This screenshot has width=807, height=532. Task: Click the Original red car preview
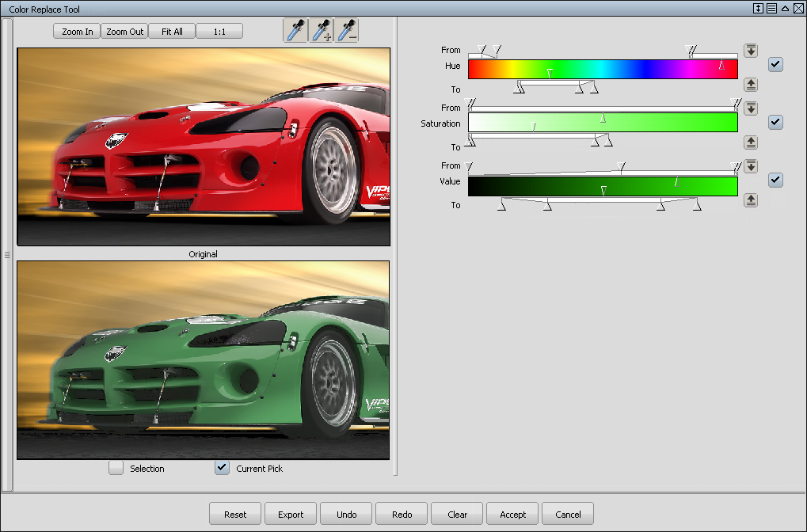[x=204, y=146]
